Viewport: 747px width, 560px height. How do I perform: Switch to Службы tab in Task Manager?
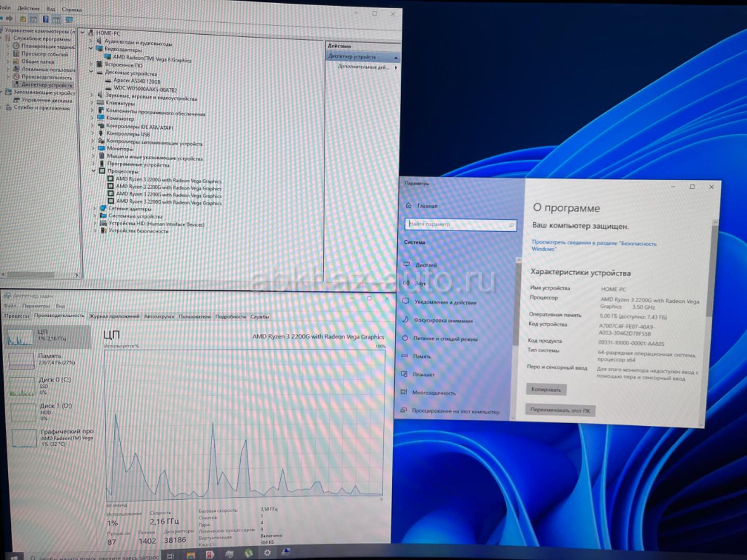tap(260, 316)
